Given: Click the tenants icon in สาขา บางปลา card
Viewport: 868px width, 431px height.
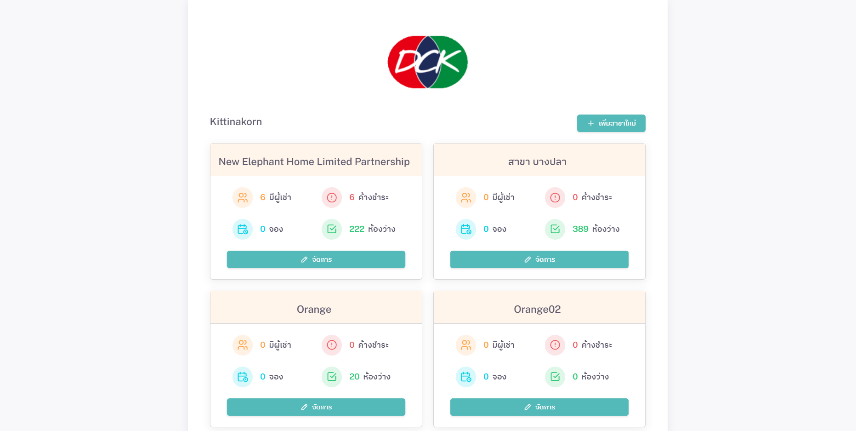Looking at the screenshot, I should 466,197.
